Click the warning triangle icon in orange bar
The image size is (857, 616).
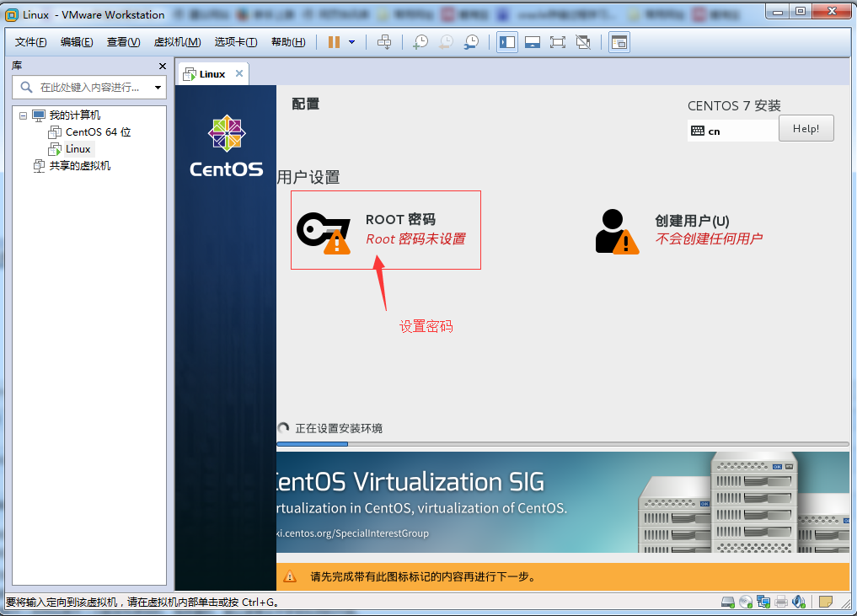pos(290,576)
